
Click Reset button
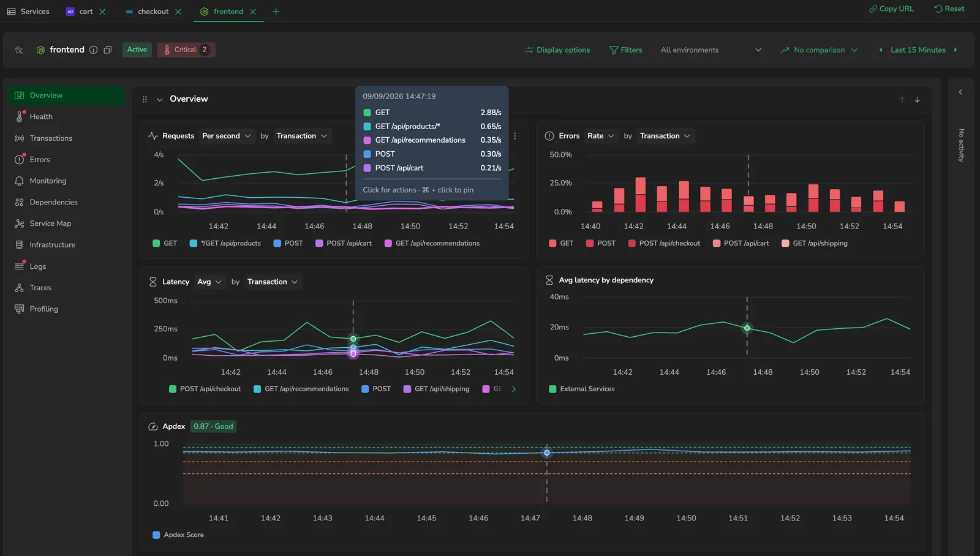click(x=949, y=9)
